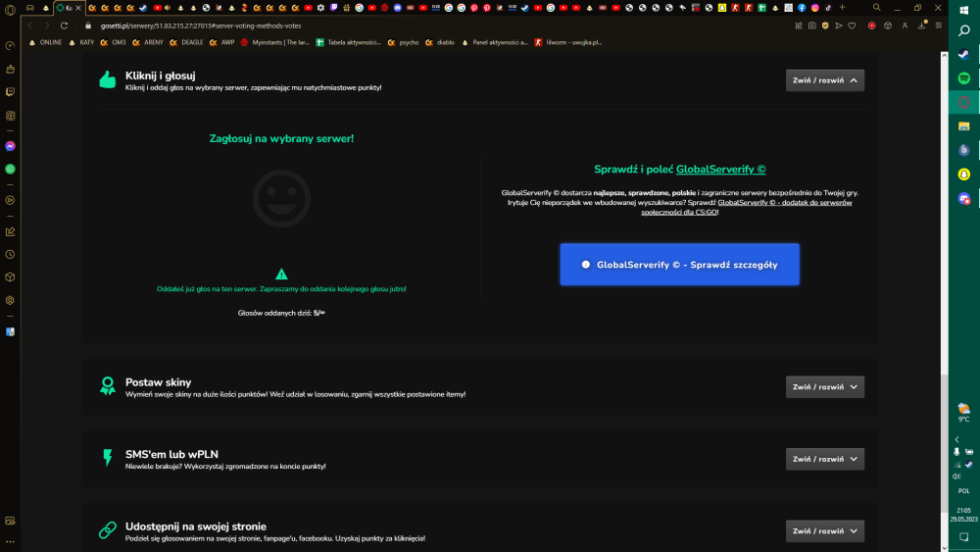Click the tab search magnifier icon
980x552 pixels.
pos(877,8)
